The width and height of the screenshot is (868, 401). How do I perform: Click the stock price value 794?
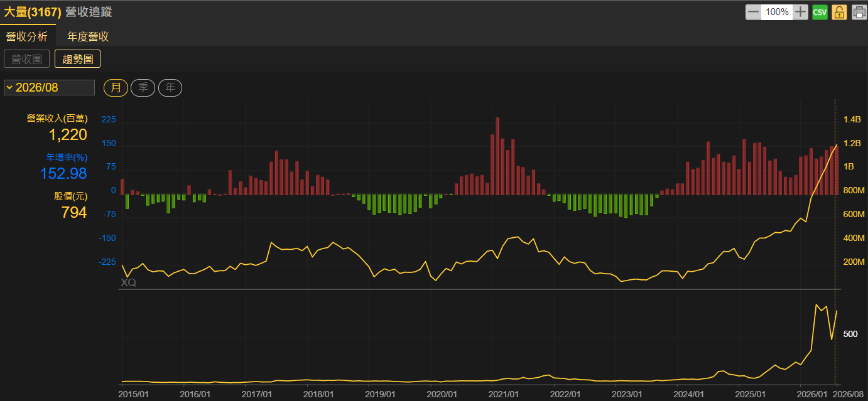tap(74, 213)
